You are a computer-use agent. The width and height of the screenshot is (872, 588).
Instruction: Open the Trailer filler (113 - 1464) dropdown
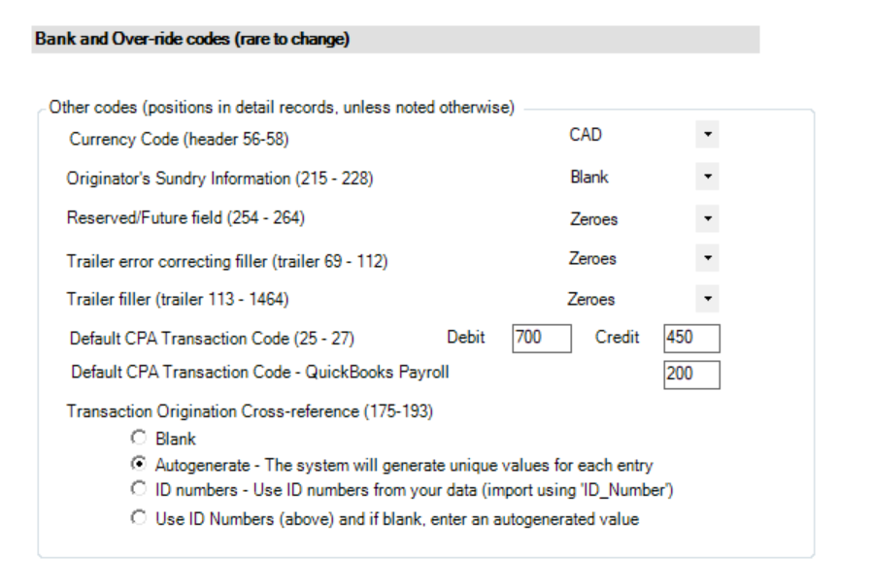point(707,300)
